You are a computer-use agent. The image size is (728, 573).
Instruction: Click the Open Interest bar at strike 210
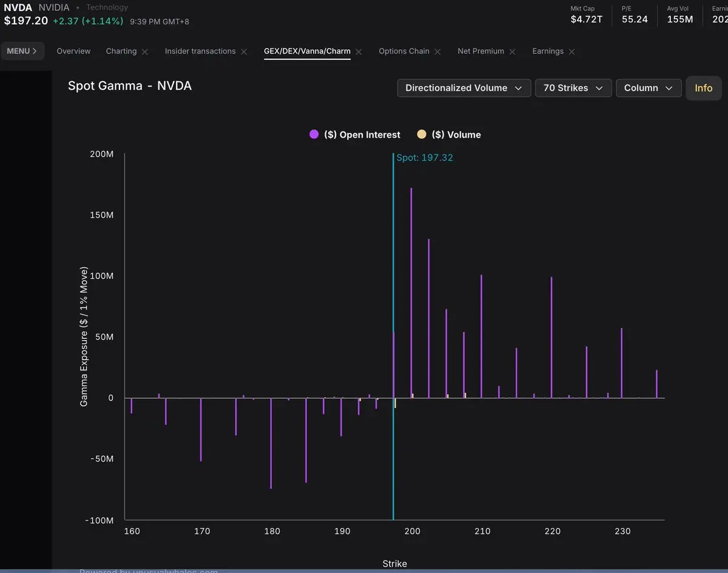(x=481, y=337)
